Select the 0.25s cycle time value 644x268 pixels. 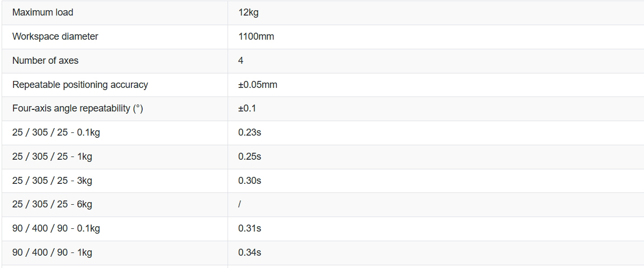point(250,157)
